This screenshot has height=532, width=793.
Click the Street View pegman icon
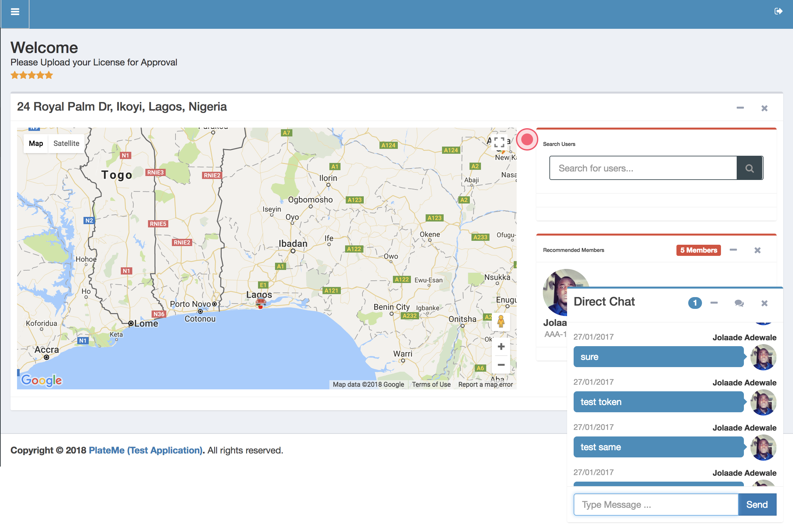[501, 321]
